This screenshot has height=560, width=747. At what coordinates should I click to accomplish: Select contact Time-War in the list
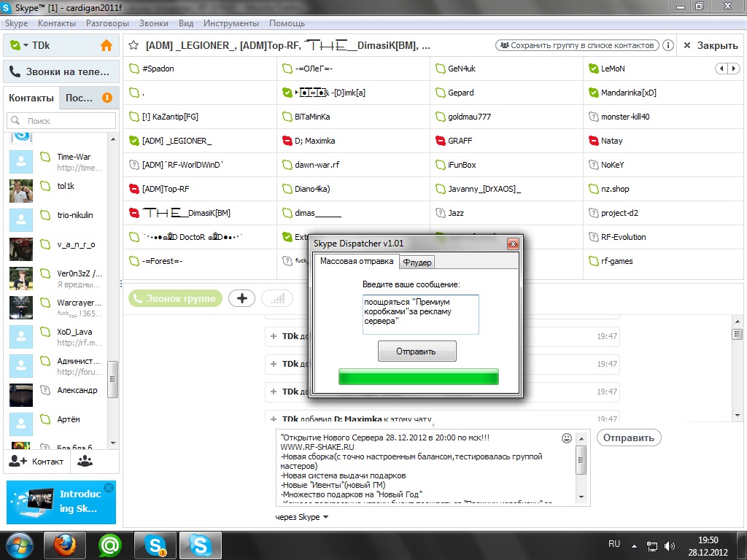pyautogui.click(x=56, y=162)
